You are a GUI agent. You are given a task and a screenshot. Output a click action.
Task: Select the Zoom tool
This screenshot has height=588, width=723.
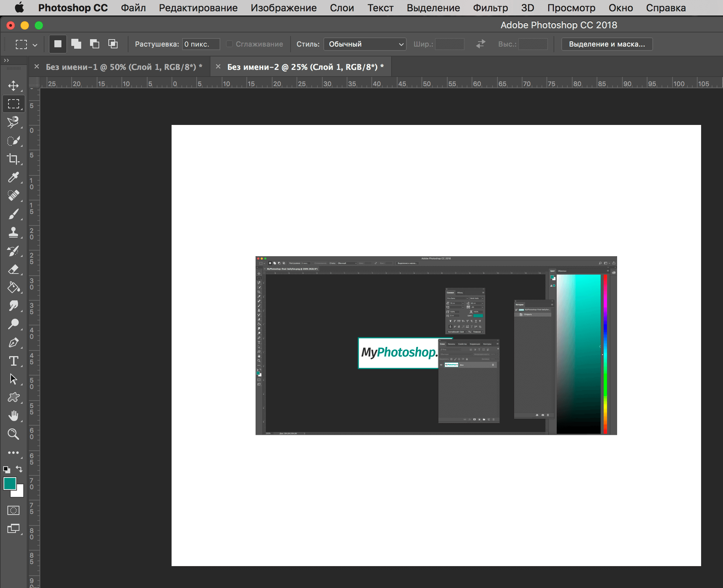coord(13,434)
